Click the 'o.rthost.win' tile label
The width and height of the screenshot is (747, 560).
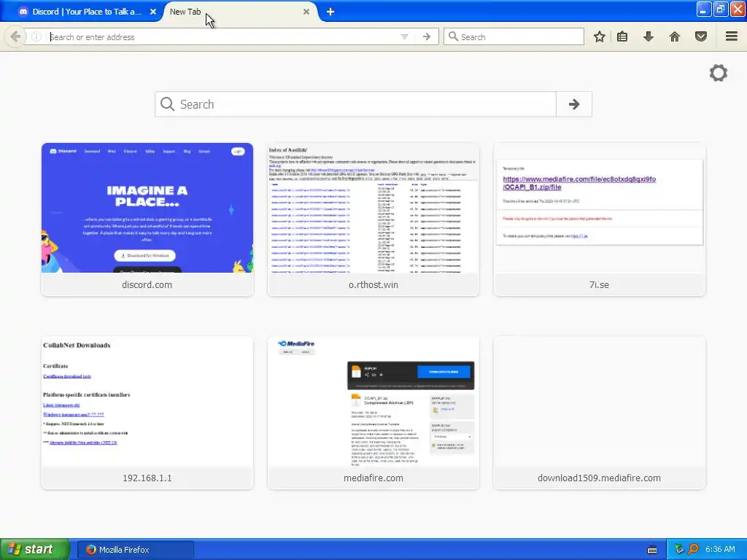[373, 285]
